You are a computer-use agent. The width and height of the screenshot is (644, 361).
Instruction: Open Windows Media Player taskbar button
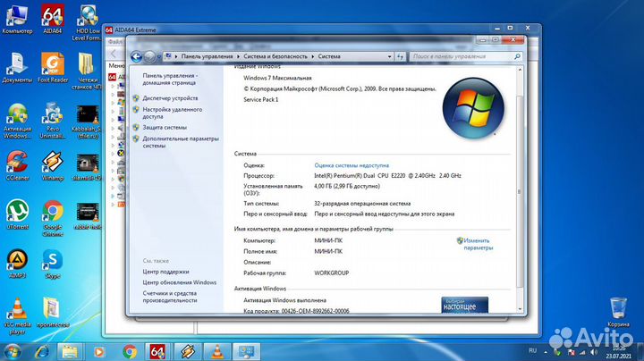click(99, 352)
